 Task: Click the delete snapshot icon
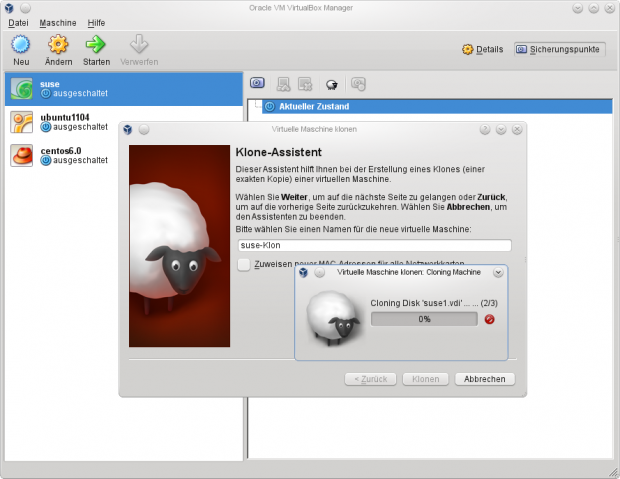pyautogui.click(x=306, y=84)
